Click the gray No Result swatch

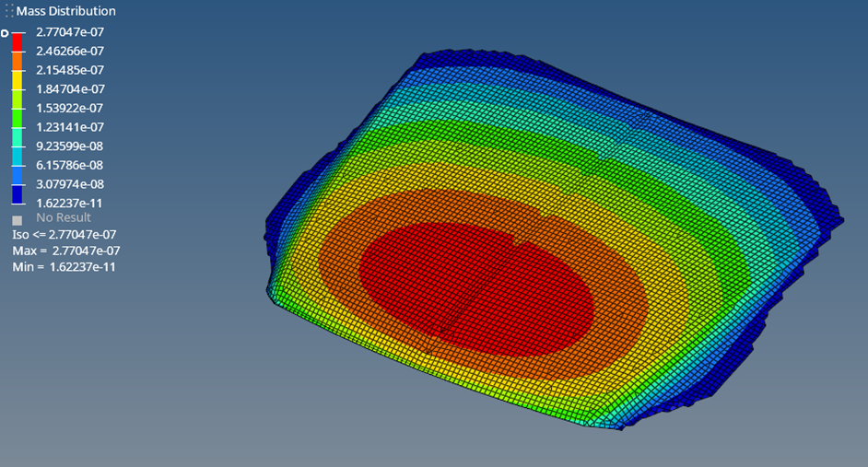coord(17,220)
